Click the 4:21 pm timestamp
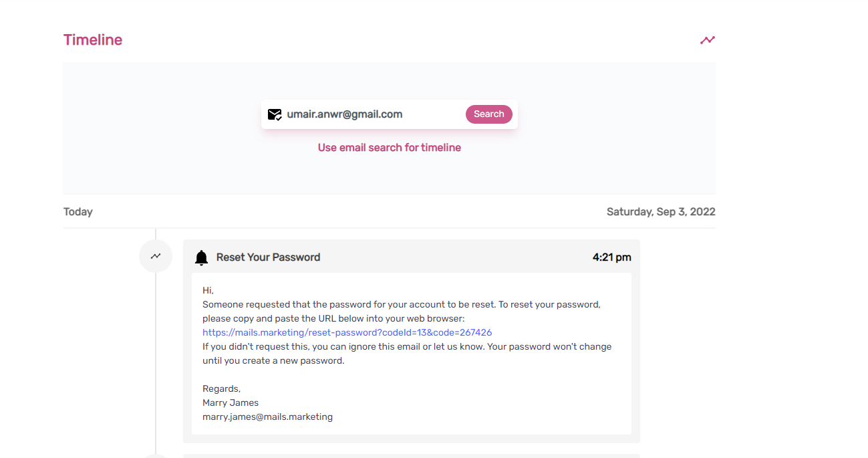The image size is (868, 458). pos(612,257)
